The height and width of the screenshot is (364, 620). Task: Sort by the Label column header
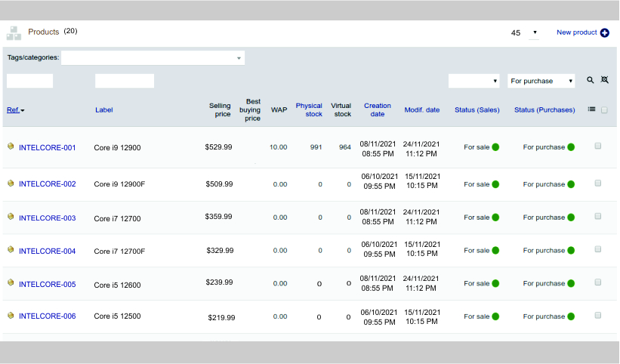(x=104, y=110)
